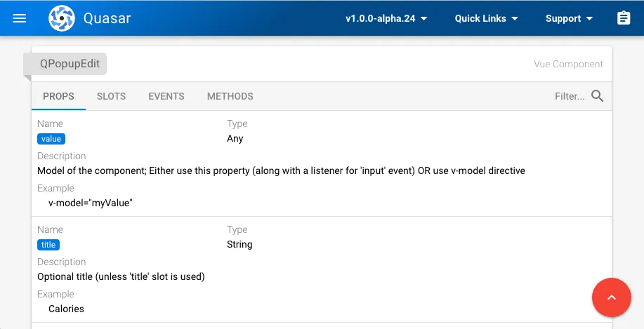Image resolution: width=644 pixels, height=329 pixels.
Task: Click the blue 'value' prop badge
Action: point(51,139)
